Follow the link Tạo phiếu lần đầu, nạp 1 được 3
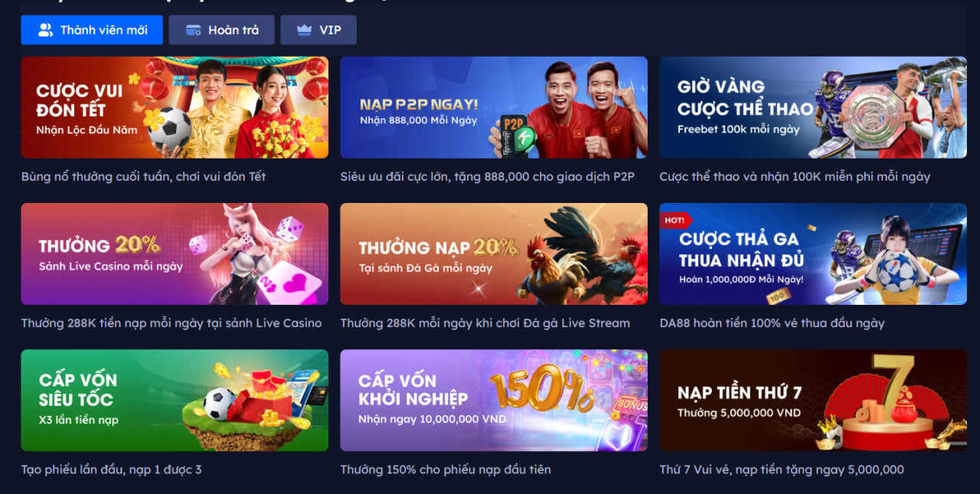 click(112, 469)
